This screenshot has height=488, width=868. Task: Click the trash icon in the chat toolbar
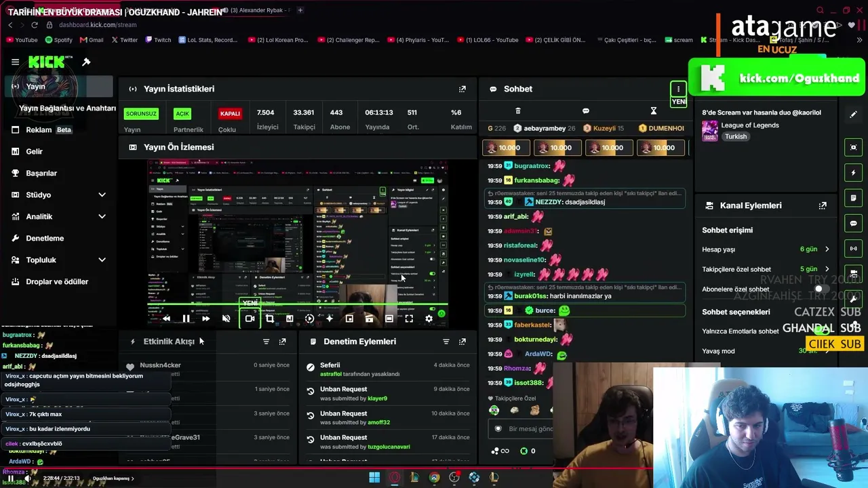coord(518,110)
